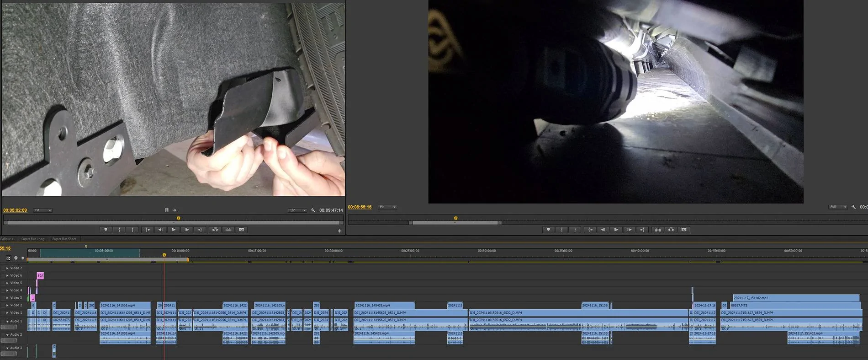Expand the Video 2 track
868x360 pixels.
[7, 305]
